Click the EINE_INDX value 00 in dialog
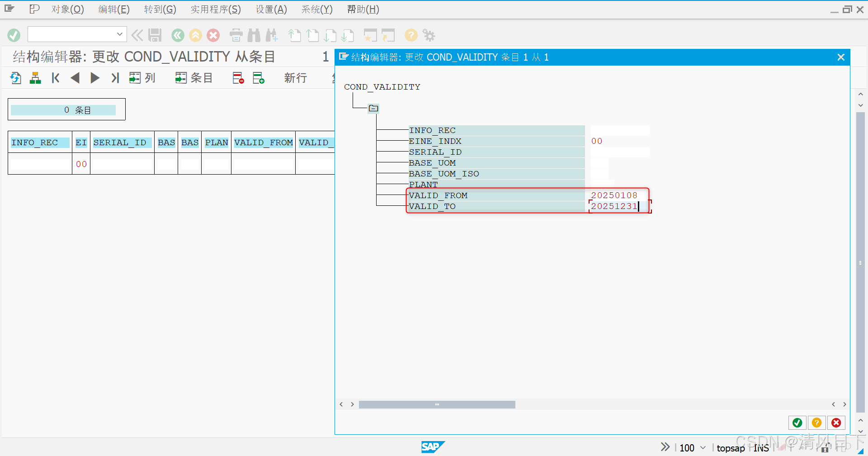This screenshot has width=868, height=456. tap(597, 141)
